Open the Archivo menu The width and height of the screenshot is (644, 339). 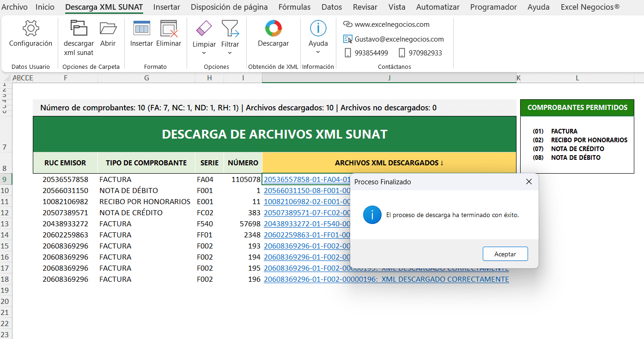click(x=15, y=7)
